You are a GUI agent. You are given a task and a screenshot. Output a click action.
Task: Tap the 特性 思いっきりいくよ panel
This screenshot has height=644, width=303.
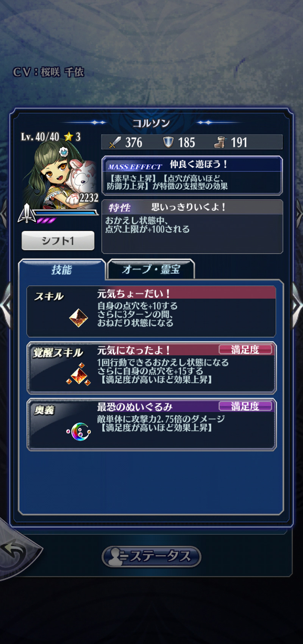pos(192,227)
